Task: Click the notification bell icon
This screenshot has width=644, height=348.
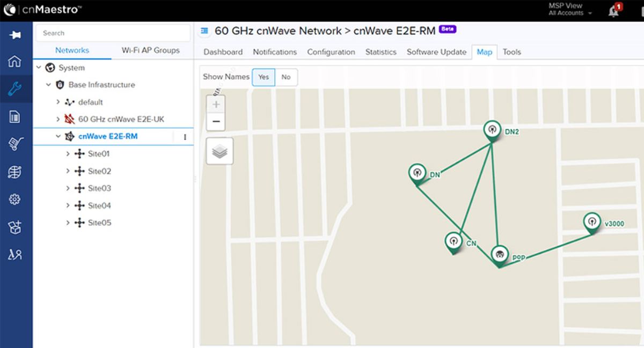Action: (613, 11)
